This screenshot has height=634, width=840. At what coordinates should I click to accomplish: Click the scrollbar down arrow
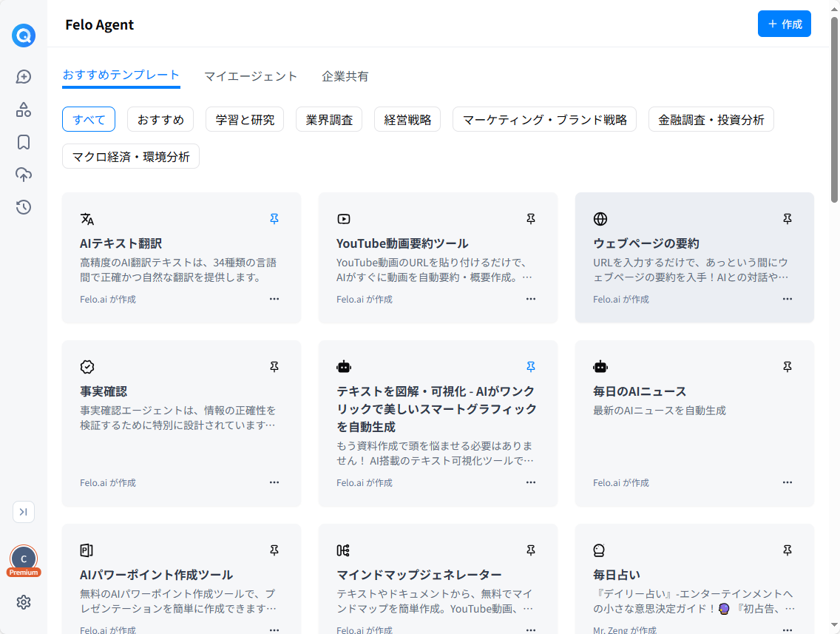click(834, 625)
